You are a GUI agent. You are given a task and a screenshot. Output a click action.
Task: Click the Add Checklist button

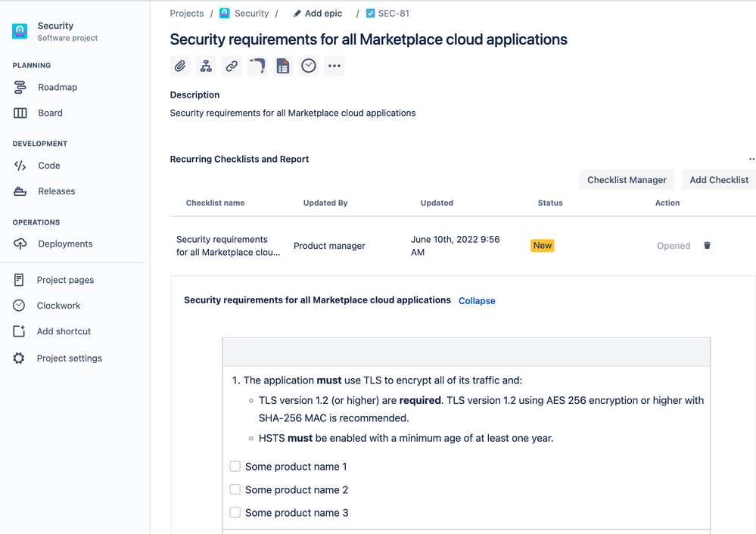point(719,180)
